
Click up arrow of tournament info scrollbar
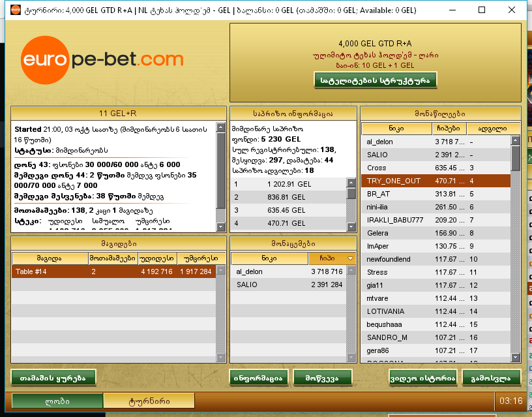point(221,127)
